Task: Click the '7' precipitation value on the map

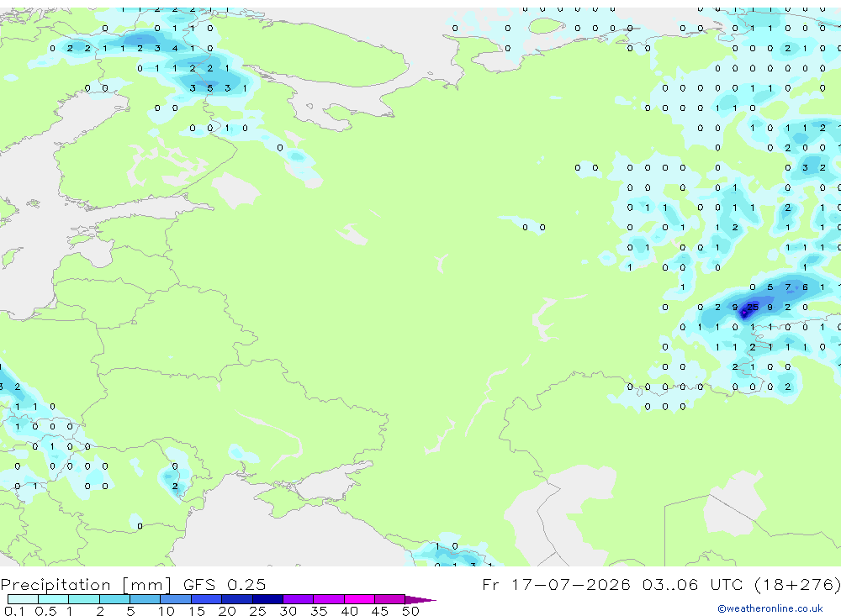Action: point(787,287)
